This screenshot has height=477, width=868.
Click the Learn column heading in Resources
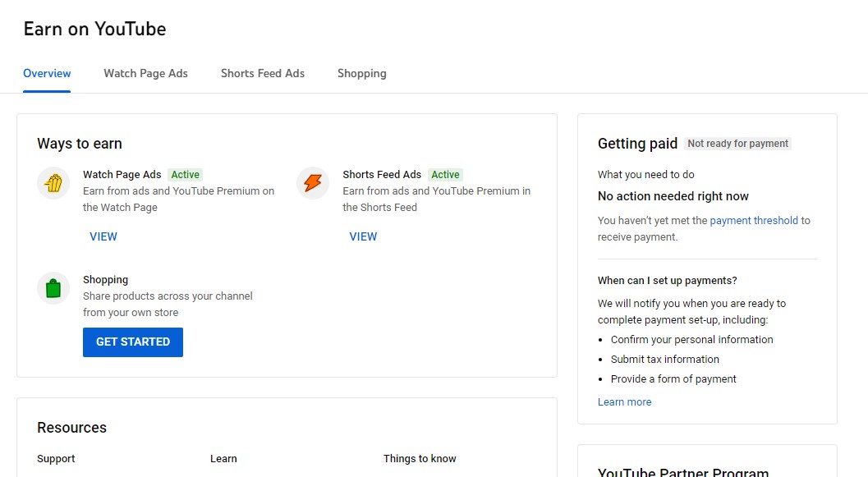(223, 459)
